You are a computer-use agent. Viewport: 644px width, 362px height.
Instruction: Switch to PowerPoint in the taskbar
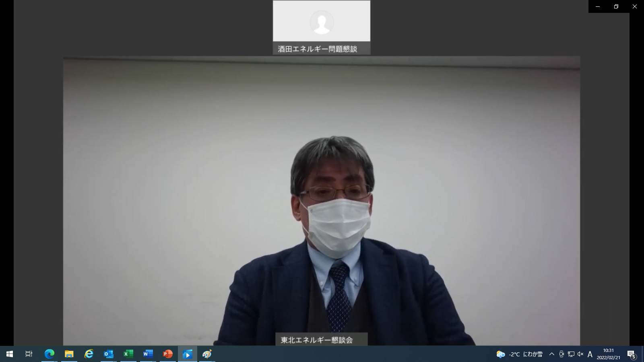point(167,354)
